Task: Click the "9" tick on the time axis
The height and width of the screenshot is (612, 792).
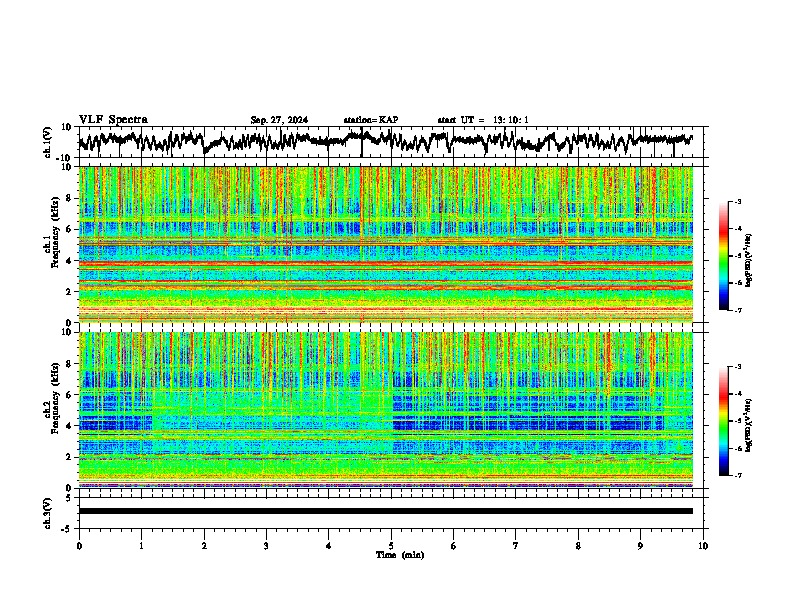Action: (x=640, y=546)
